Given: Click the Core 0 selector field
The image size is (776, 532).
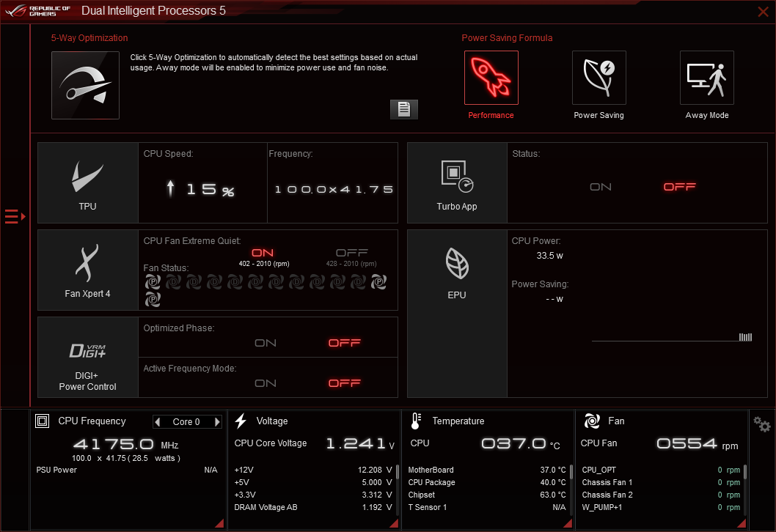Looking at the screenshot, I should pyautogui.click(x=187, y=422).
